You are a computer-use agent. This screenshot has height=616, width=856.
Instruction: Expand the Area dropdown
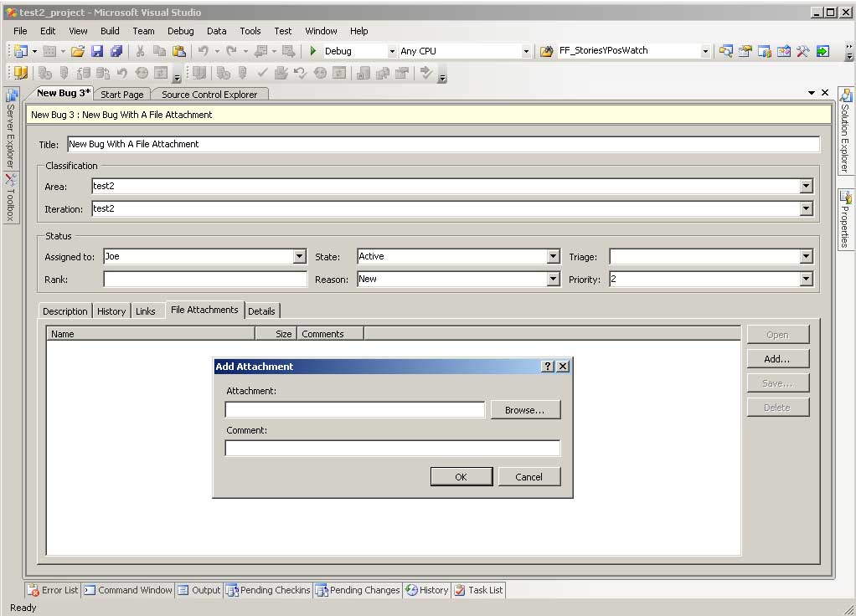pos(806,186)
